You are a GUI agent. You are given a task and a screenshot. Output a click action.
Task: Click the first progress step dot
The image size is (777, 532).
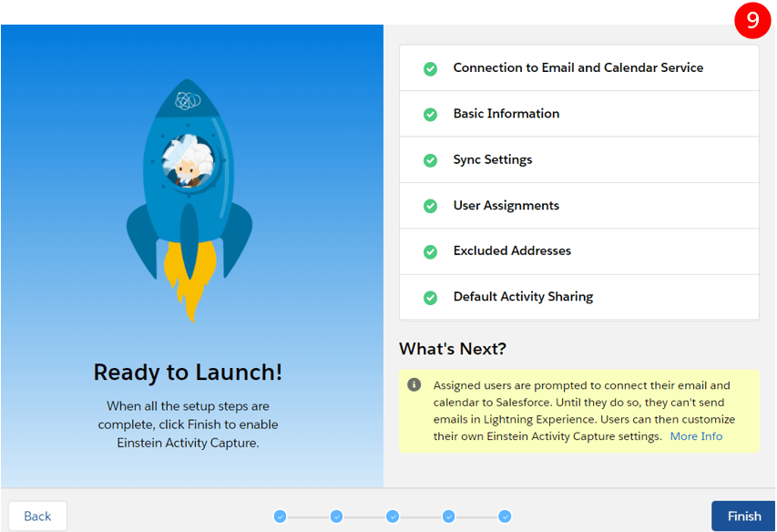tap(280, 517)
